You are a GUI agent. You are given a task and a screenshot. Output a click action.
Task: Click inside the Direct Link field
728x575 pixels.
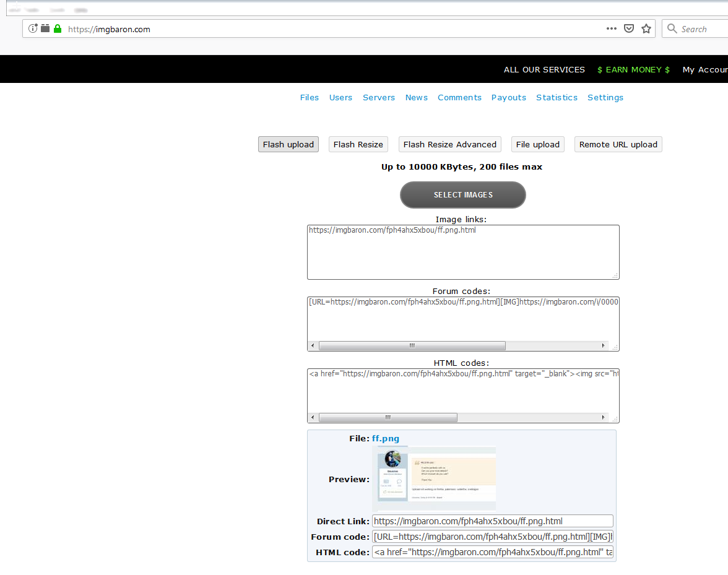pos(492,521)
